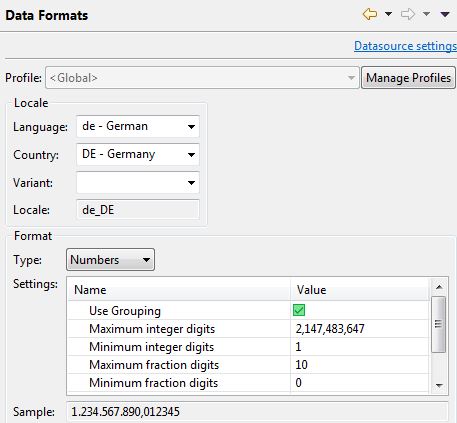Click the Name column header

(x=179, y=290)
